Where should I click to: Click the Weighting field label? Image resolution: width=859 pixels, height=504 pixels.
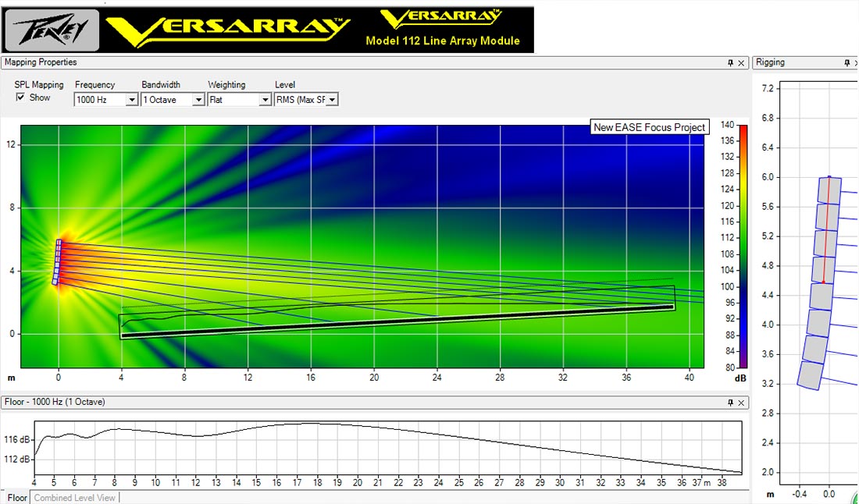pos(226,85)
